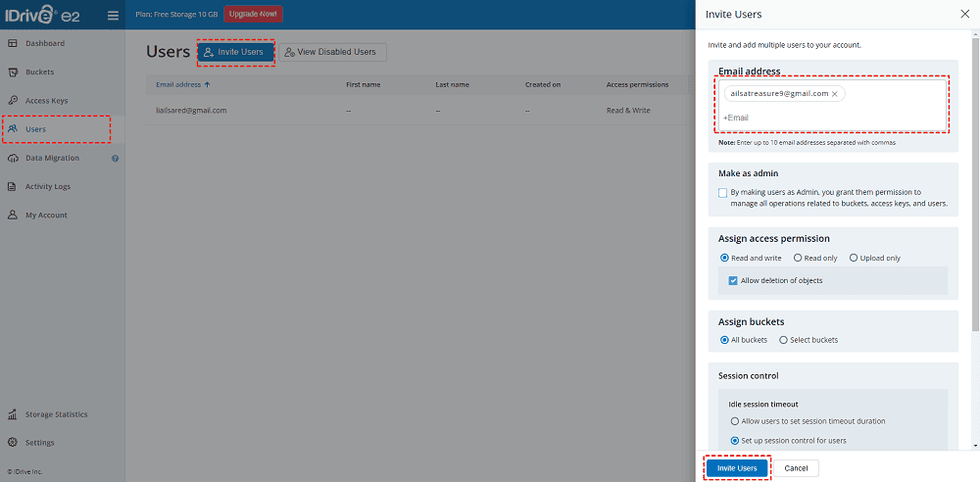Screen dimensions: 980x482
Task: Click the Storage Statistics chart icon
Action: (13, 414)
